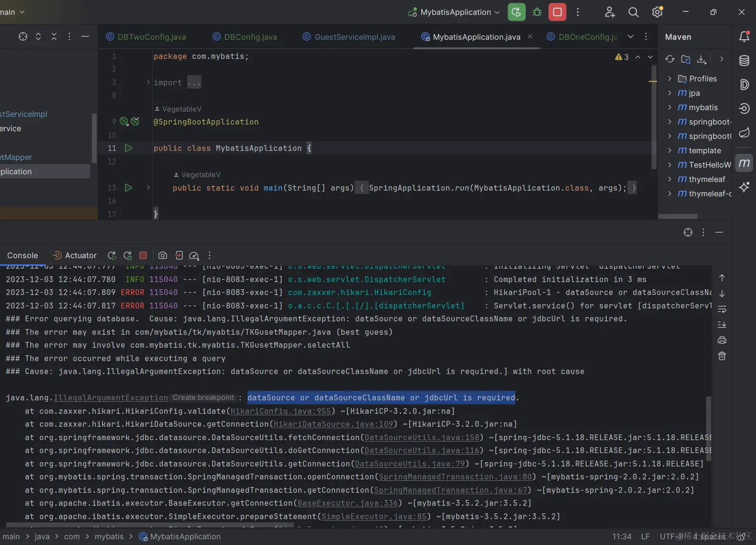
Task: Open the Code With Me user icon
Action: (610, 12)
